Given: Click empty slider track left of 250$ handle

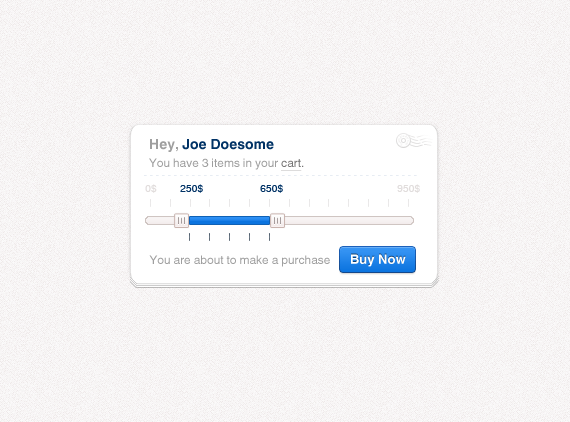Looking at the screenshot, I should (160, 221).
